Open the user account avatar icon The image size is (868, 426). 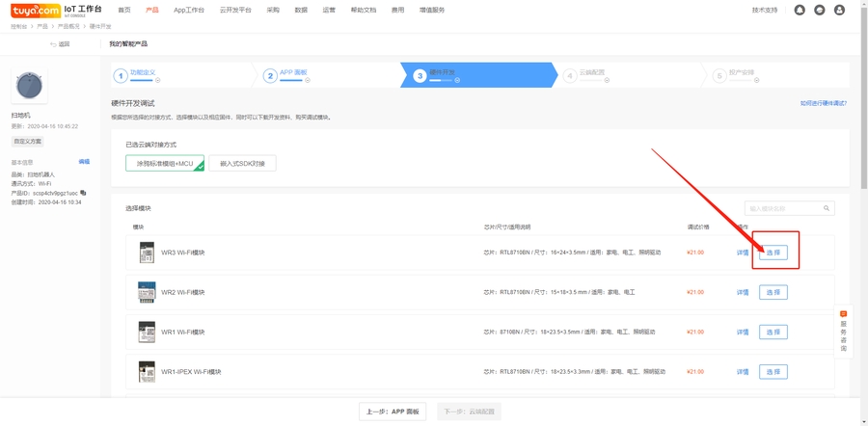839,10
